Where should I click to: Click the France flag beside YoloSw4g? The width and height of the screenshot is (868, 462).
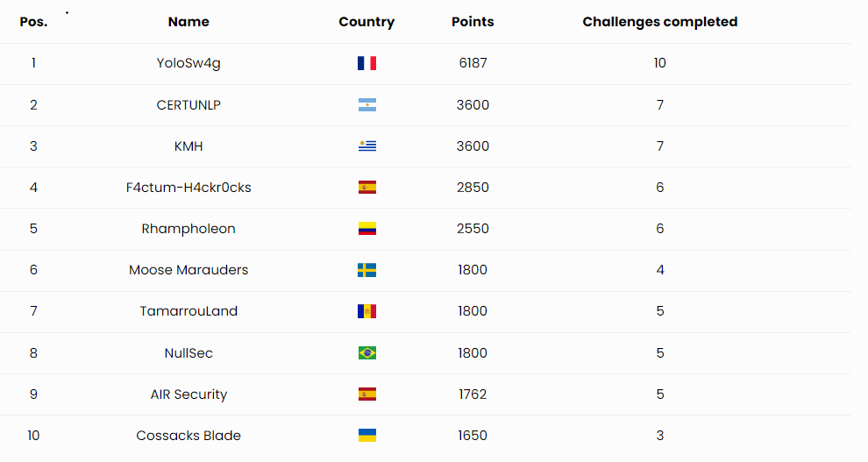(x=366, y=63)
